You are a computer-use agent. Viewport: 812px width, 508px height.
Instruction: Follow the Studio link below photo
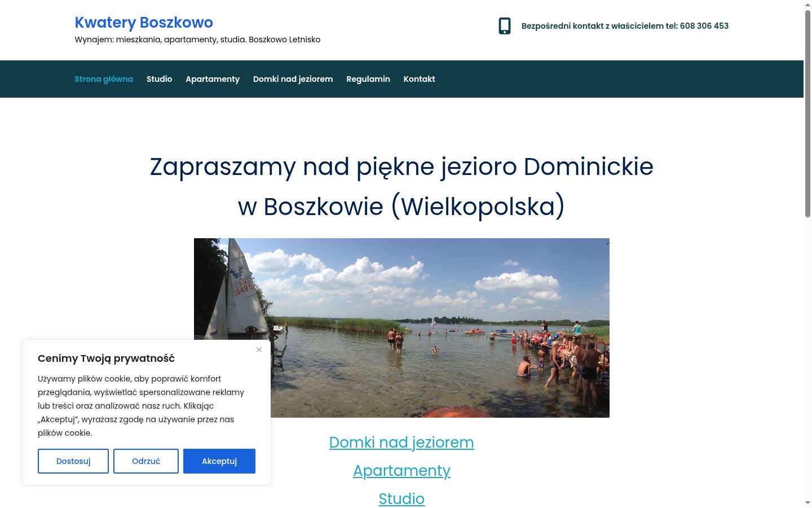[401, 499]
